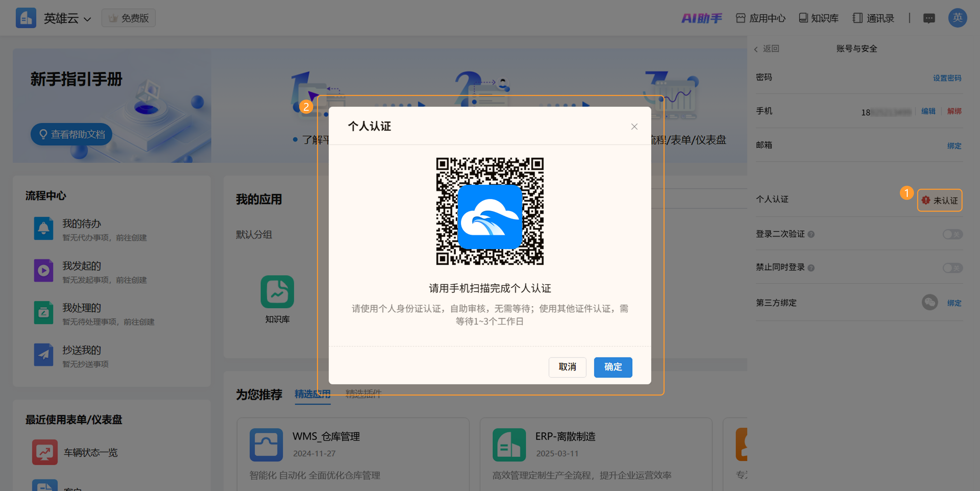Select the 精选应用 tab

click(312, 394)
